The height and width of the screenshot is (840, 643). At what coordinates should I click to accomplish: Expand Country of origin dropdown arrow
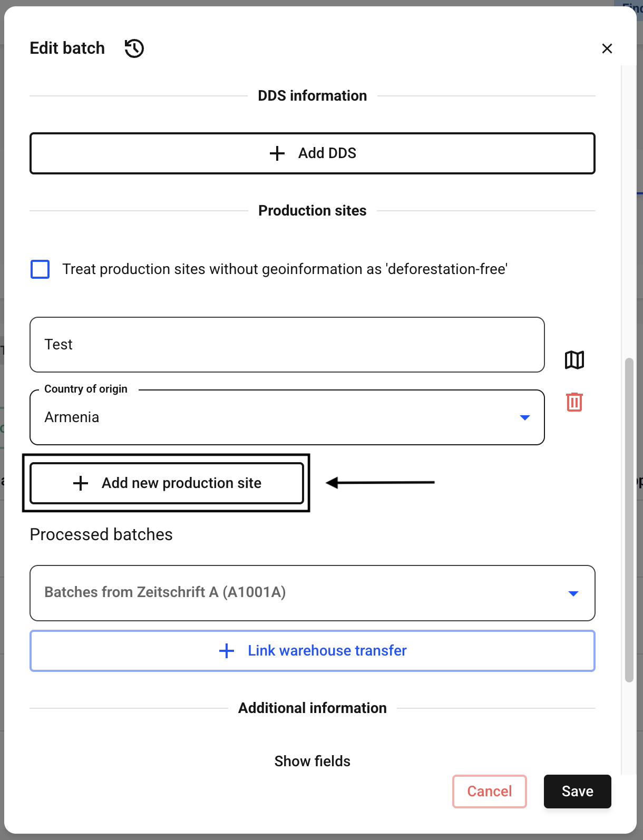[525, 417]
